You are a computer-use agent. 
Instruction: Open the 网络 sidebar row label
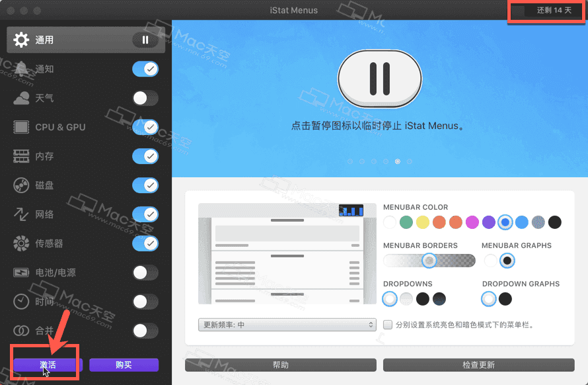pos(44,214)
